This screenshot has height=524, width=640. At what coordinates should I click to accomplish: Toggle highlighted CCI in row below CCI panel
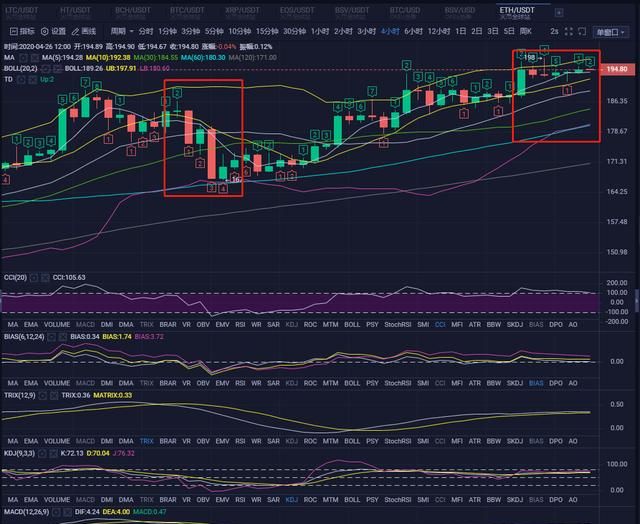(440, 325)
